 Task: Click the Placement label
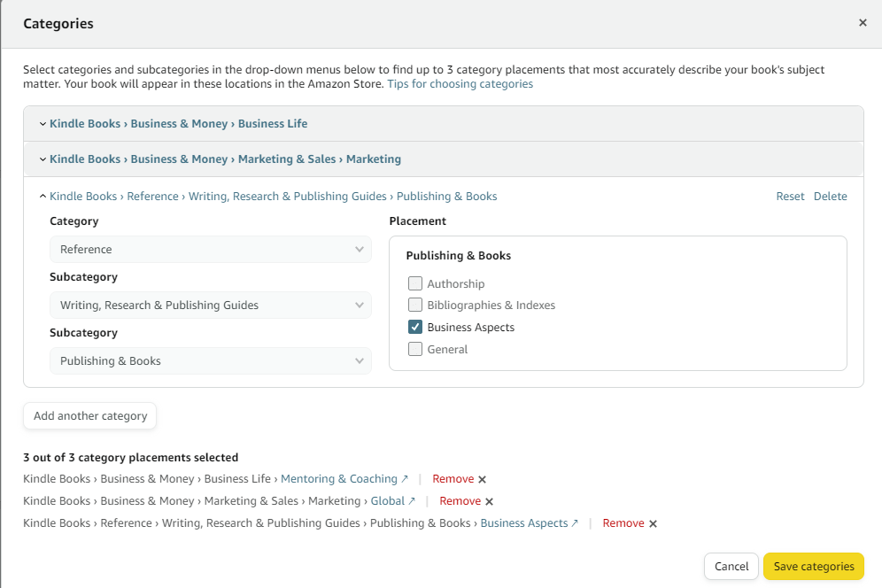click(x=417, y=221)
